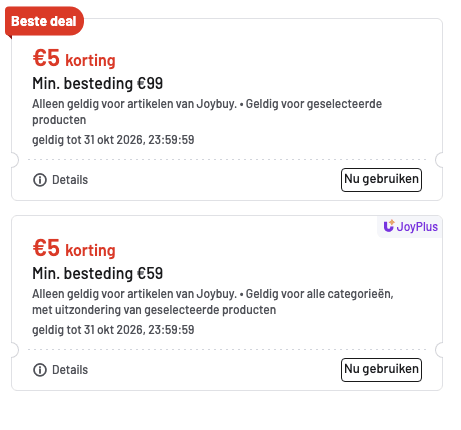The height and width of the screenshot is (430, 461).
Task: Use the €99 minimum spend coupon now
Action: (381, 180)
